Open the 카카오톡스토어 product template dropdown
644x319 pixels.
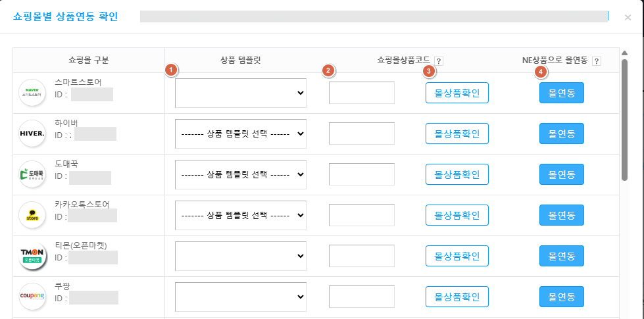pyautogui.click(x=240, y=215)
